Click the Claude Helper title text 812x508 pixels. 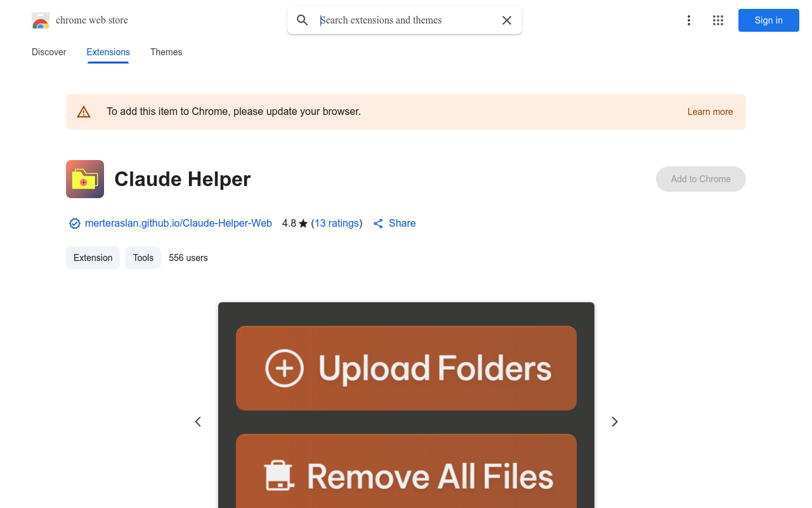point(183,179)
